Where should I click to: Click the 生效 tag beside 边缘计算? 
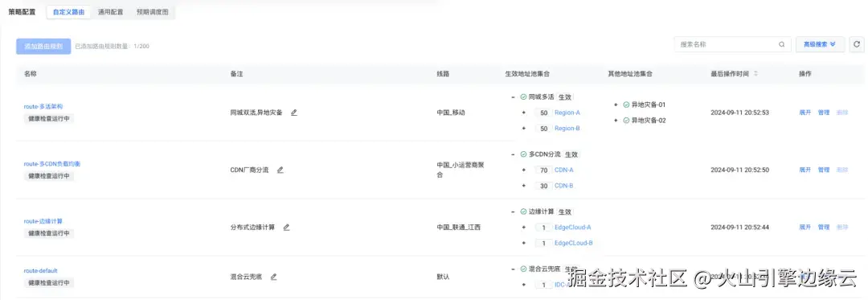(x=565, y=212)
